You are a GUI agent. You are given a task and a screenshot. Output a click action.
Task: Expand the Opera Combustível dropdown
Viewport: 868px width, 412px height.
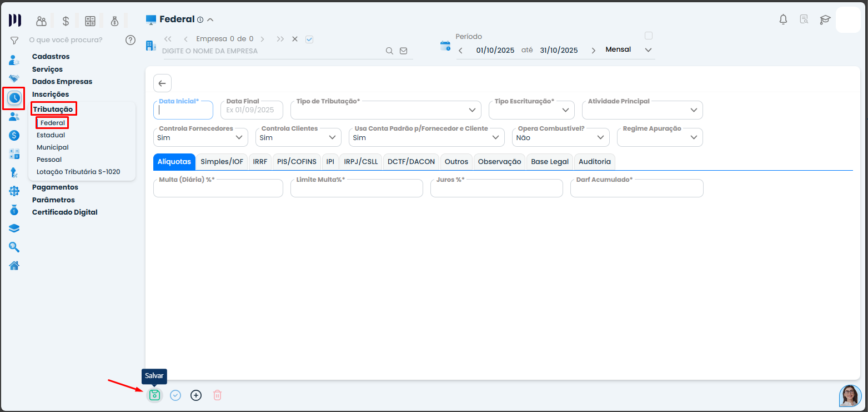point(561,137)
